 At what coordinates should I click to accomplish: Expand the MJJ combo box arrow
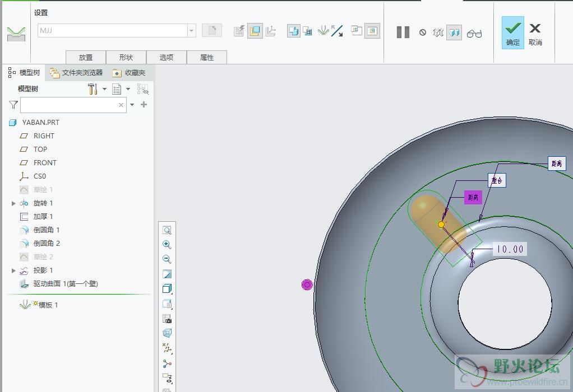pyautogui.click(x=192, y=31)
